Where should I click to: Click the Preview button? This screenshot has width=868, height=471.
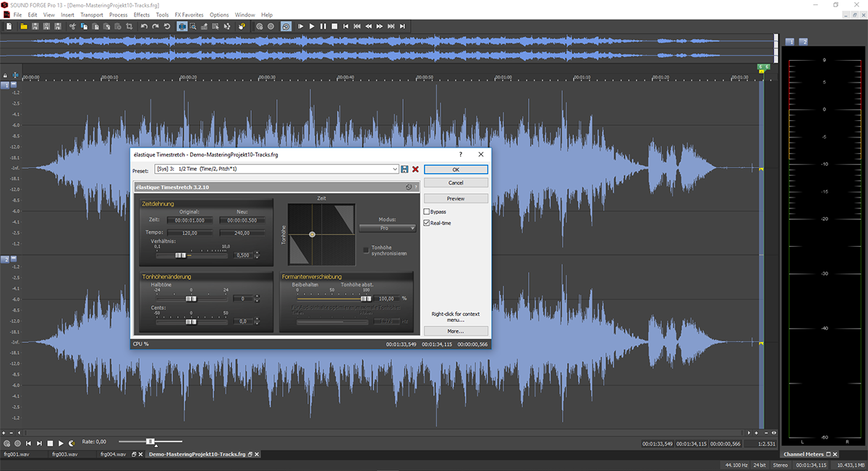[x=456, y=198]
